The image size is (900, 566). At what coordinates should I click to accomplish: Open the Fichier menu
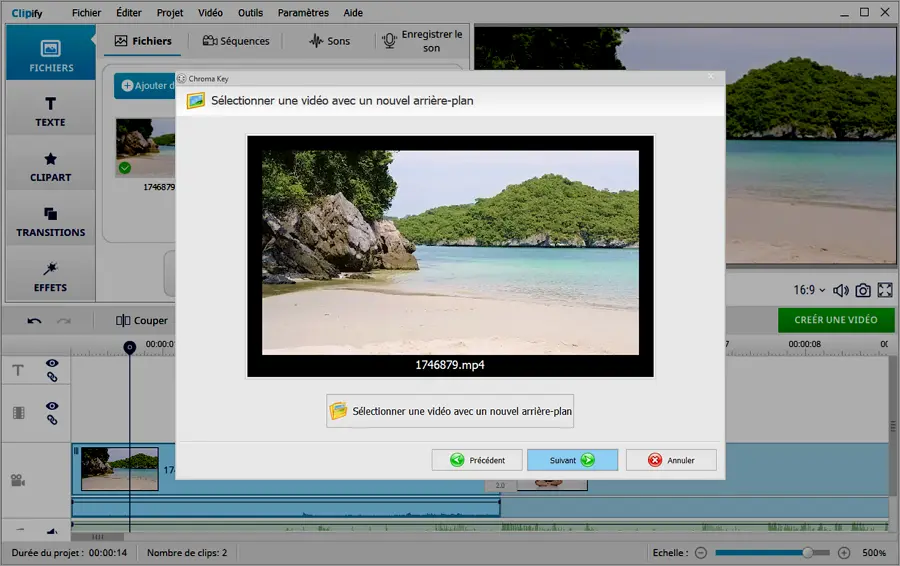(x=86, y=13)
